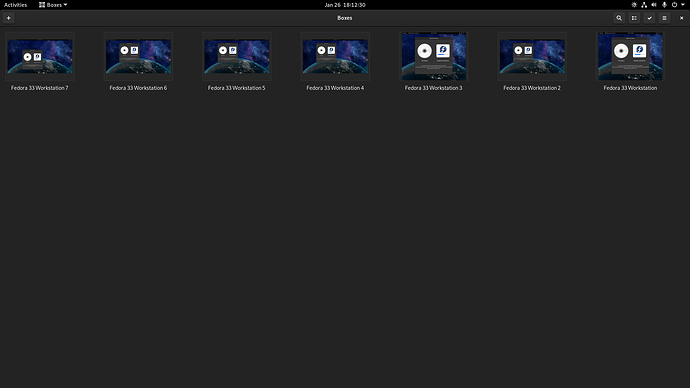Click the label "Fedora 33 Workstation 3"

433,88
